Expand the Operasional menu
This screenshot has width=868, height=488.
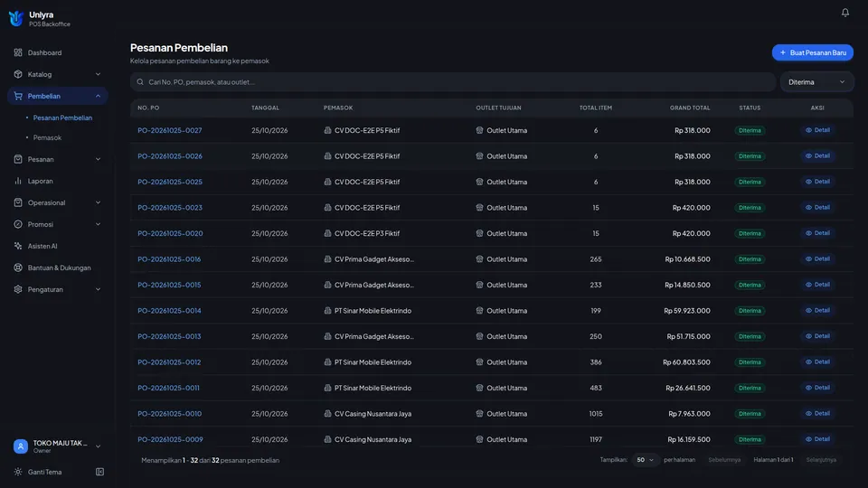(x=57, y=202)
